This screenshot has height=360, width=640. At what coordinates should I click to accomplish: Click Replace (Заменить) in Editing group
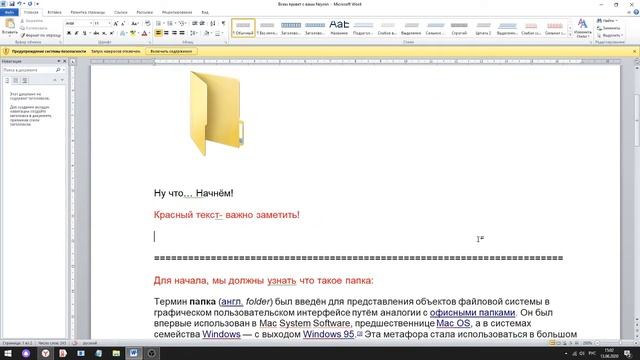tap(609, 28)
